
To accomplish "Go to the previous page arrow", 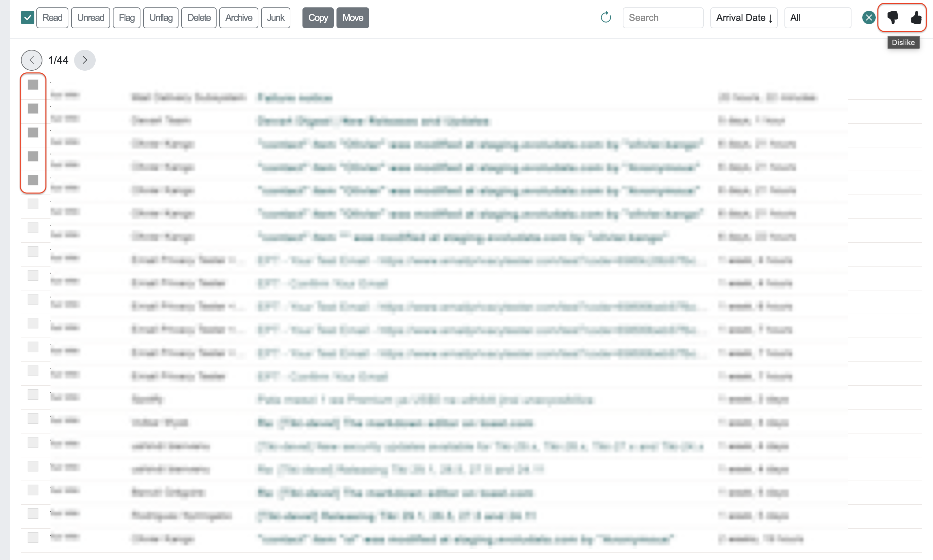I will click(32, 60).
